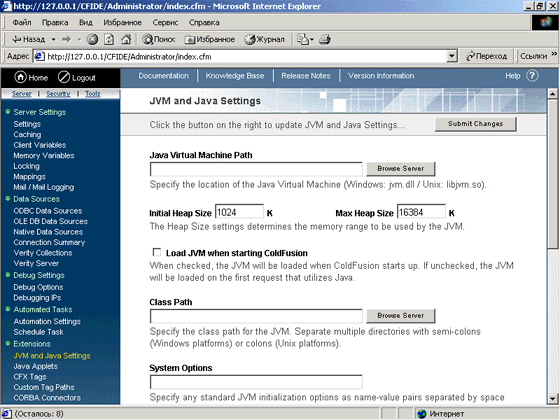Click the Windows logo throbber icon
The height and width of the screenshot is (420, 560).
coord(545,22)
